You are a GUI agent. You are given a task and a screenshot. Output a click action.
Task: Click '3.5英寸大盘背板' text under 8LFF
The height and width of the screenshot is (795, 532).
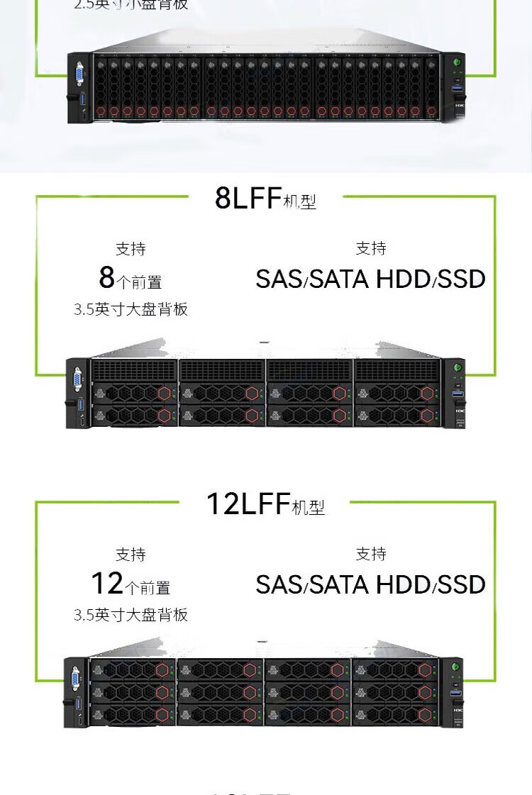pos(131,308)
